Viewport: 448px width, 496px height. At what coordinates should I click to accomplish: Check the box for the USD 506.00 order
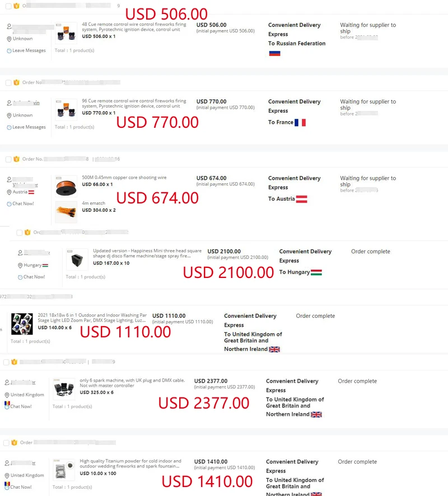pos(8,6)
